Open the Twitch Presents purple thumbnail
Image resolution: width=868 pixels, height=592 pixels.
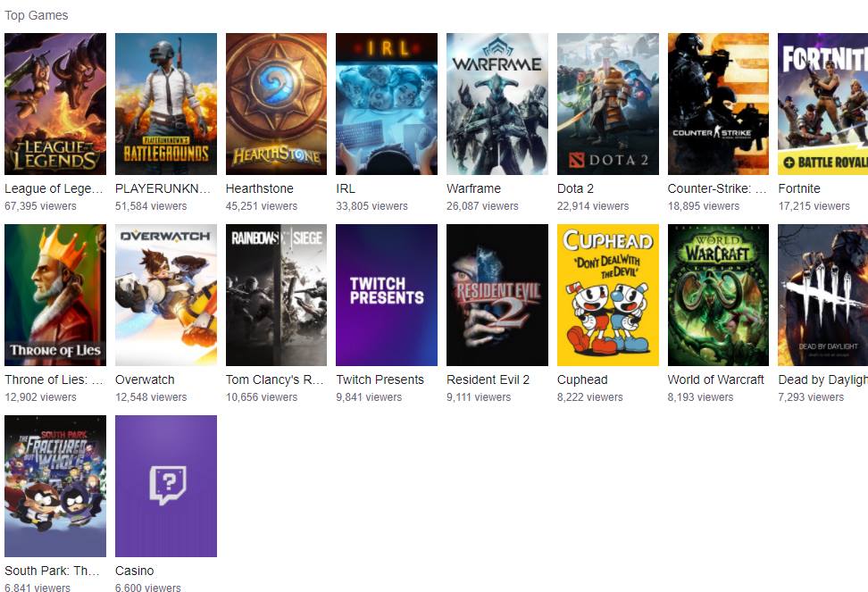[387, 295]
